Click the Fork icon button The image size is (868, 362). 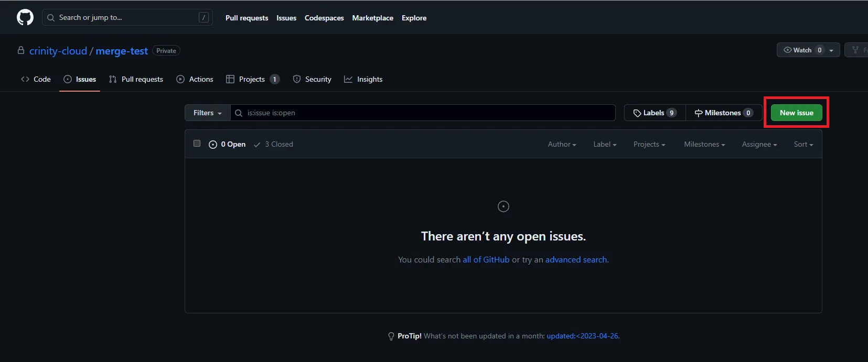pos(856,50)
